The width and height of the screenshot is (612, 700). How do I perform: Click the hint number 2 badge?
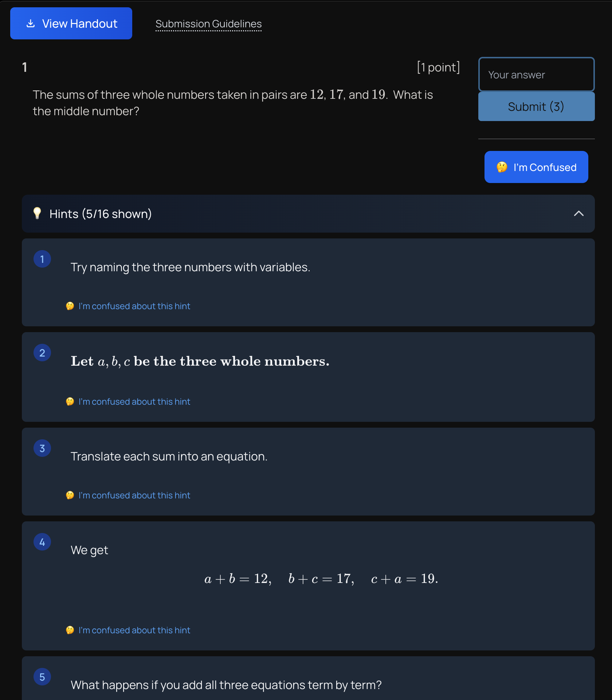click(x=42, y=352)
